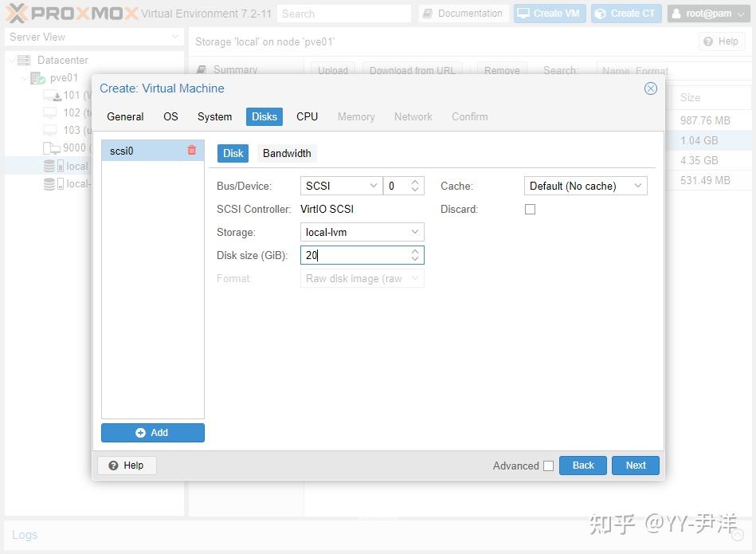Switch to the Bandwidth tab
The width and height of the screenshot is (756, 554).
point(287,153)
